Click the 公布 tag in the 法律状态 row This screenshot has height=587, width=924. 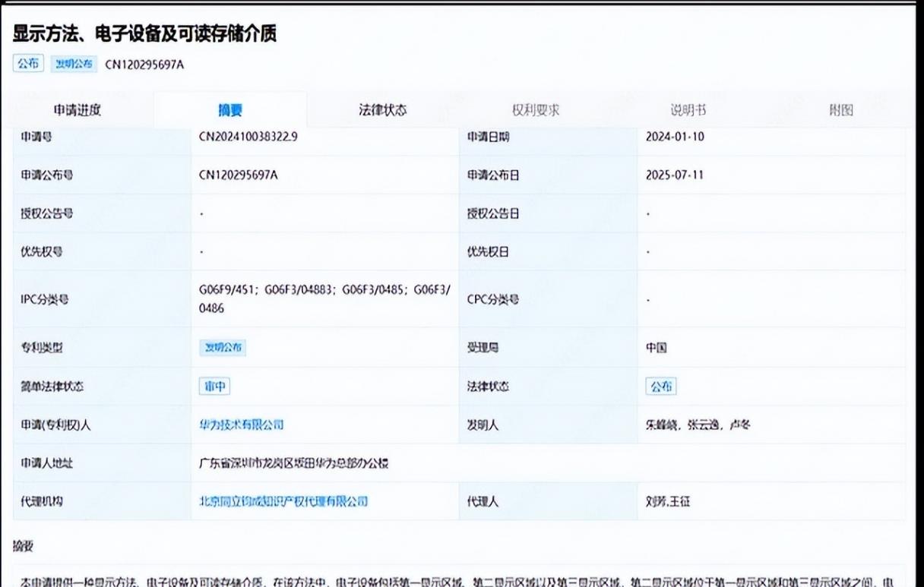pos(660,387)
